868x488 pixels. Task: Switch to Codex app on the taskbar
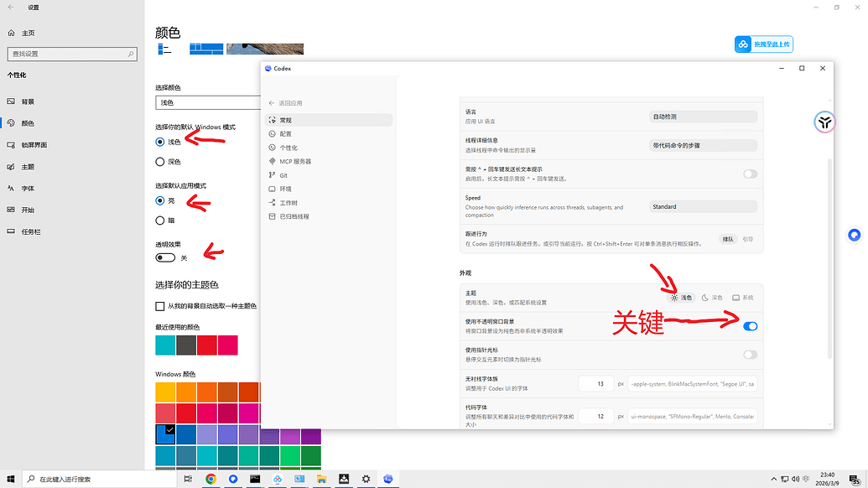(388, 479)
